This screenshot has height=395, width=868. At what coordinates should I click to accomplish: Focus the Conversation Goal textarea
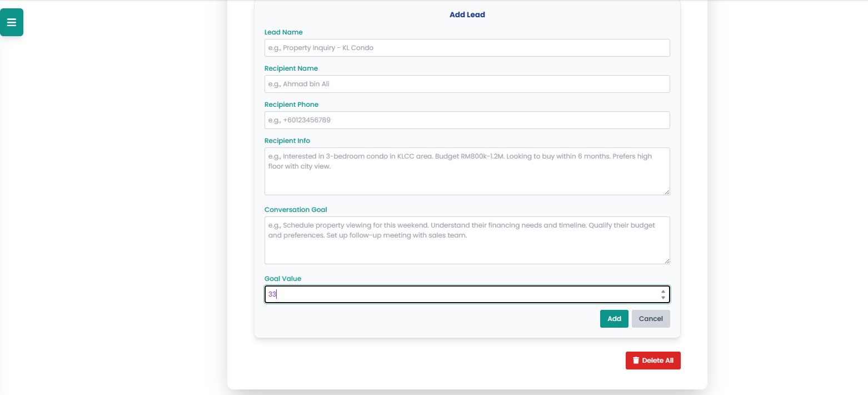(x=467, y=240)
